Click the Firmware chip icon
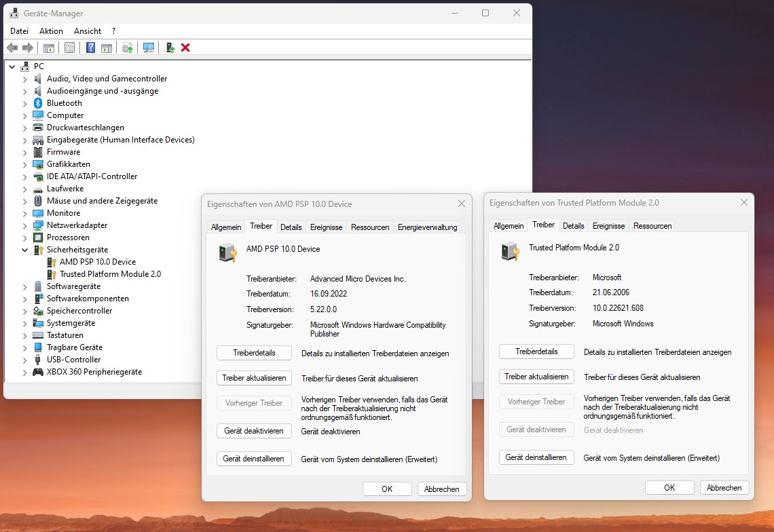This screenshot has height=532, width=774. pos(38,152)
